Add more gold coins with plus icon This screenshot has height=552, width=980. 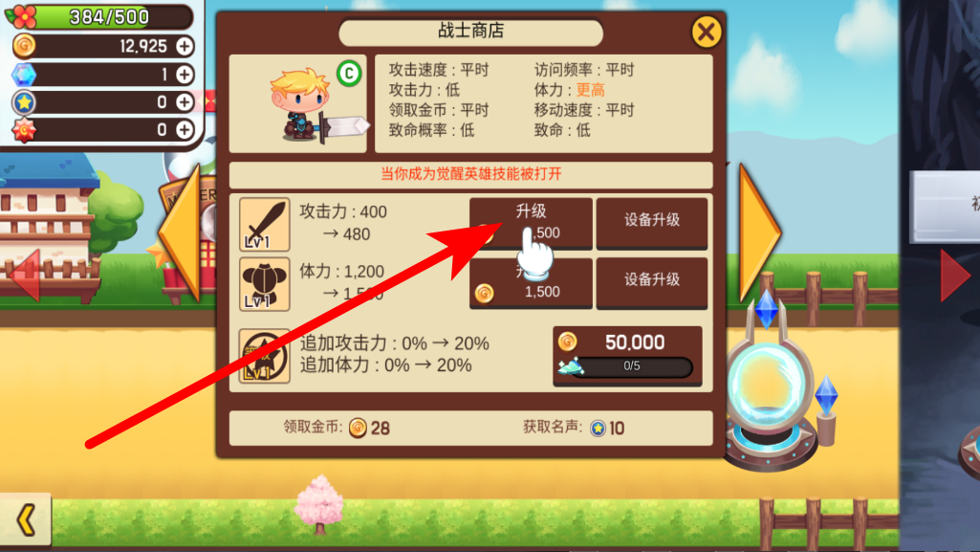tap(185, 46)
